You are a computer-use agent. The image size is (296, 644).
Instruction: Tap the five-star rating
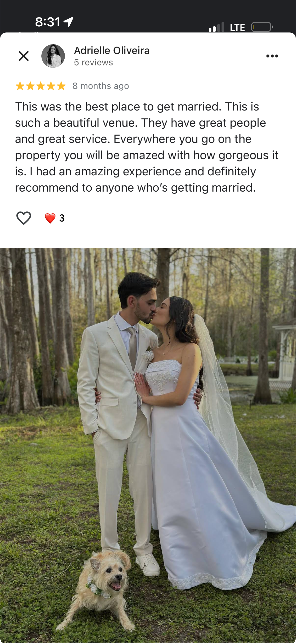[x=40, y=86]
